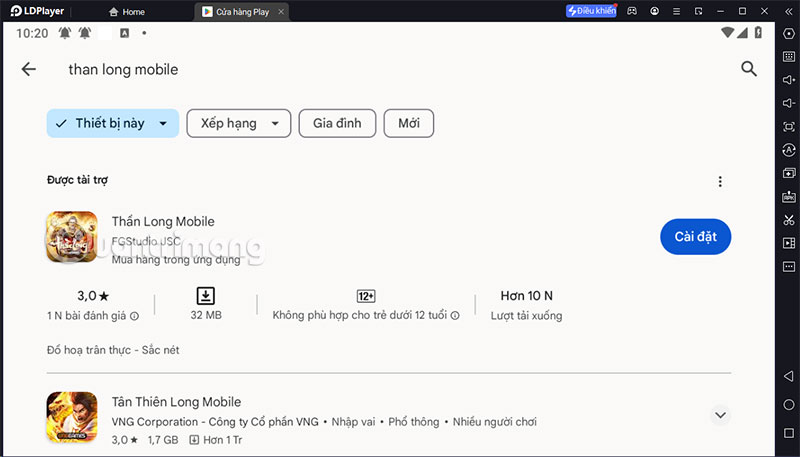Click the 10:20 clock in the status bar
The width and height of the screenshot is (800, 457).
[32, 34]
